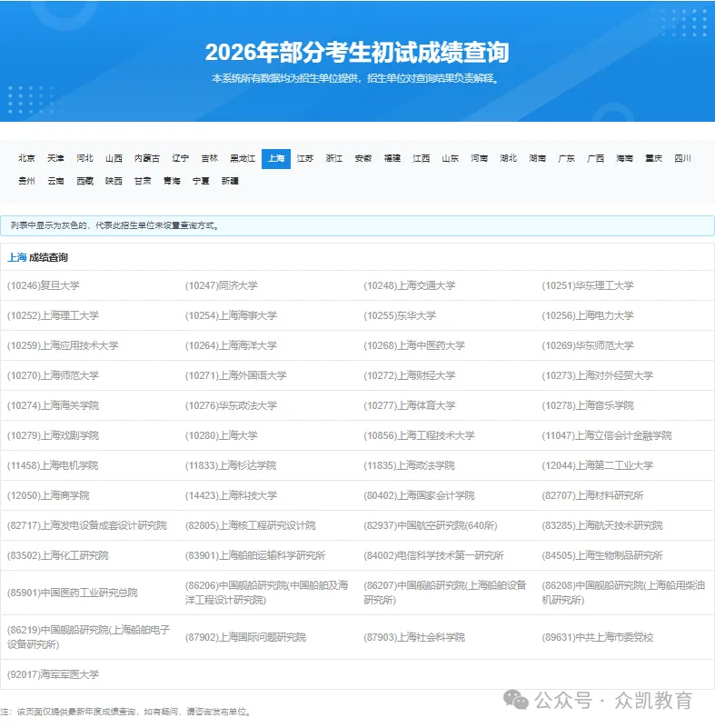715x728 pixels.
Task: Open the 四川 tab
Action: (682, 158)
